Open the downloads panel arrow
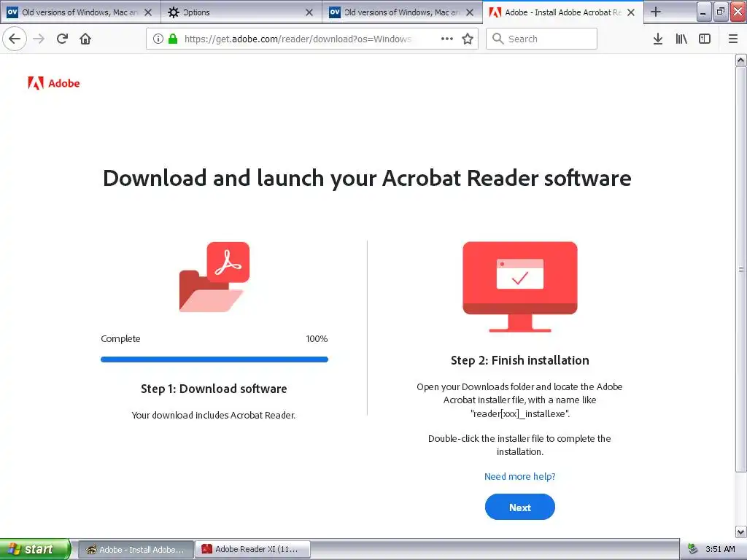 658,39
